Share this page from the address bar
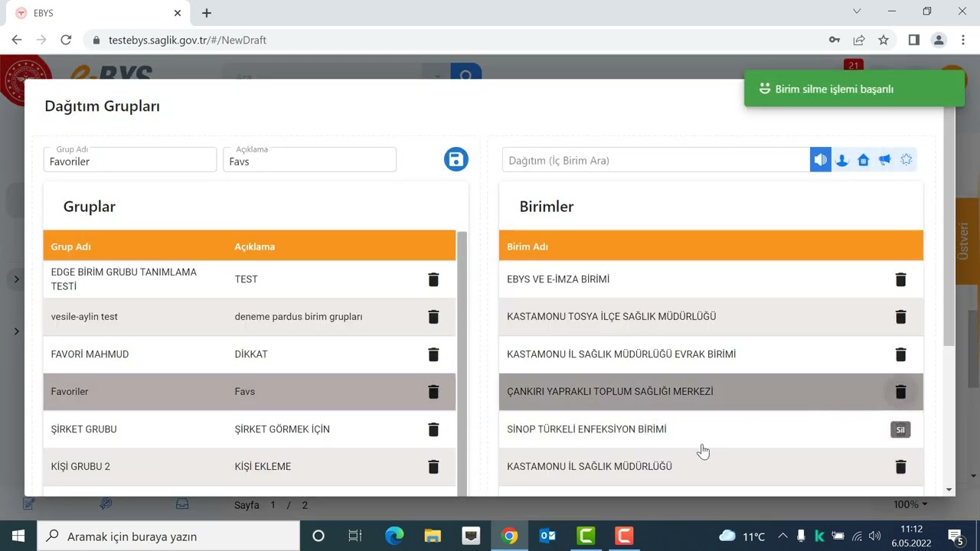 pos(859,40)
